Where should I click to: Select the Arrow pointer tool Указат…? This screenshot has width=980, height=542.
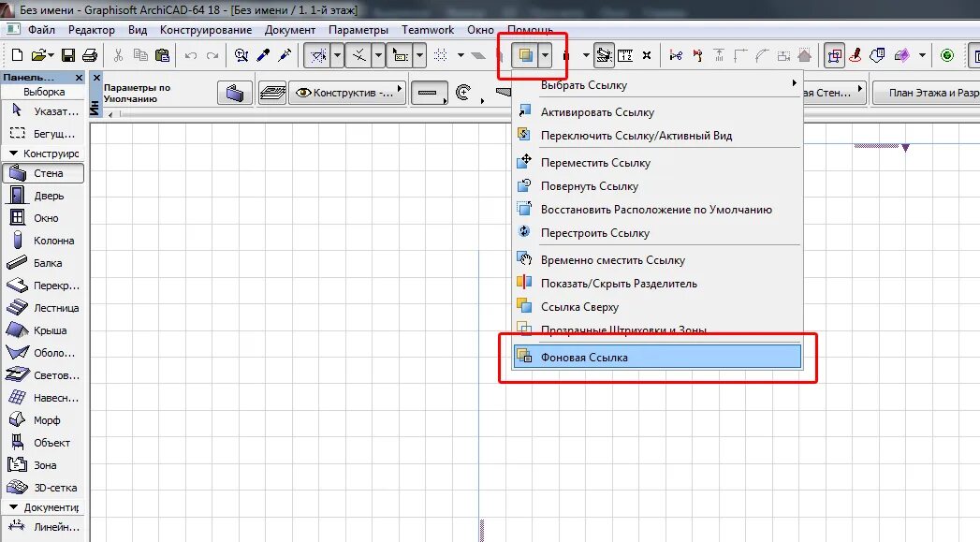click(43, 111)
